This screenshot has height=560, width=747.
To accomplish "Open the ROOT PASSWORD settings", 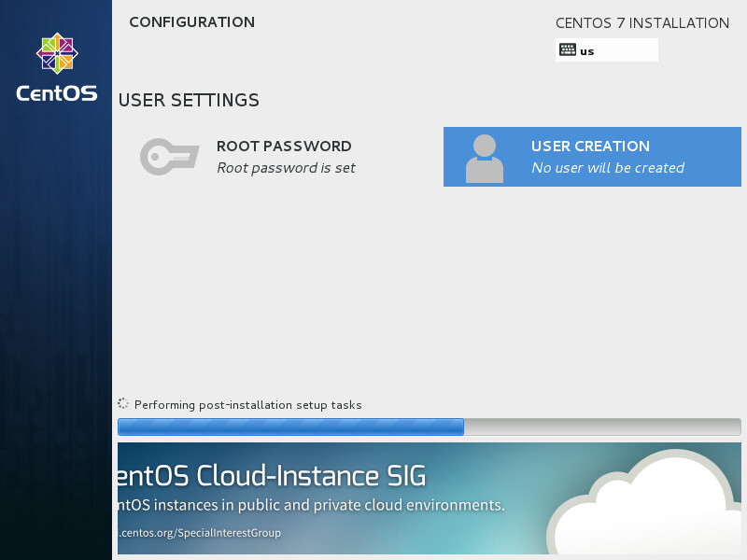I will [x=284, y=147].
